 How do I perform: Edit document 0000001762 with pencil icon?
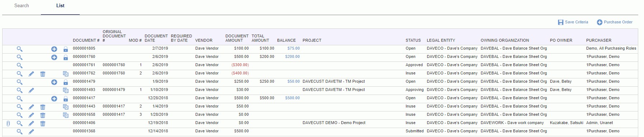pos(31,74)
